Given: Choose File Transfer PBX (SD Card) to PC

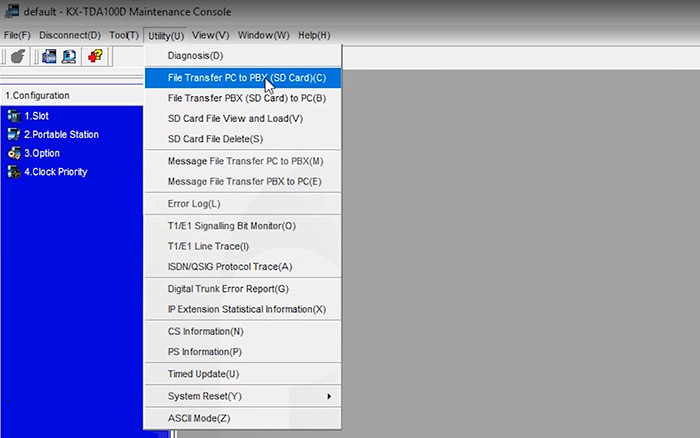Looking at the screenshot, I should 243,98.
